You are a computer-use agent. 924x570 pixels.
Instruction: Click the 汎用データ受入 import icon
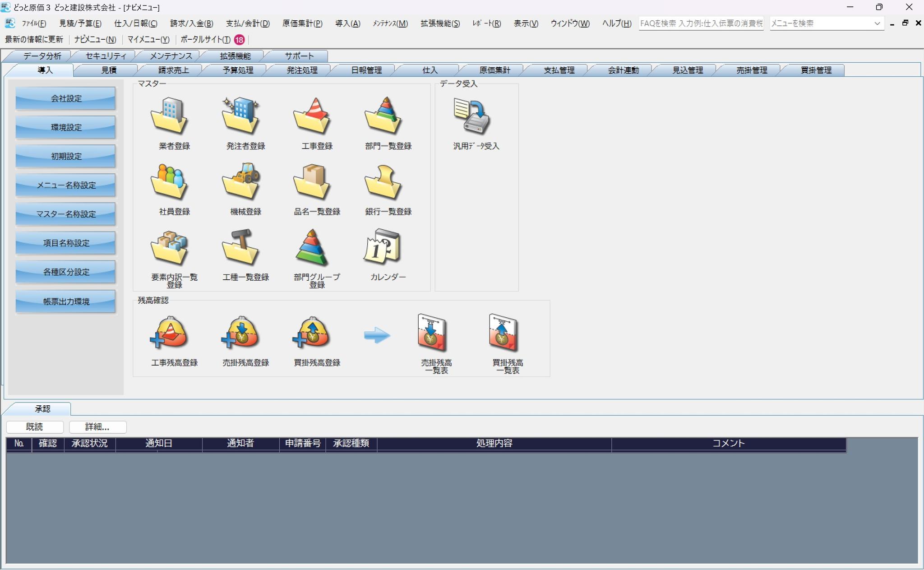472,116
